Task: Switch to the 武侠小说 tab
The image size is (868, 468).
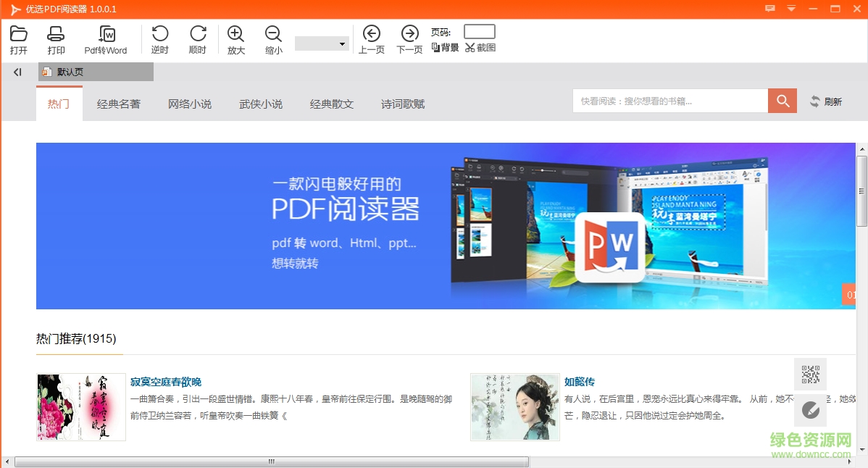Action: click(x=260, y=104)
